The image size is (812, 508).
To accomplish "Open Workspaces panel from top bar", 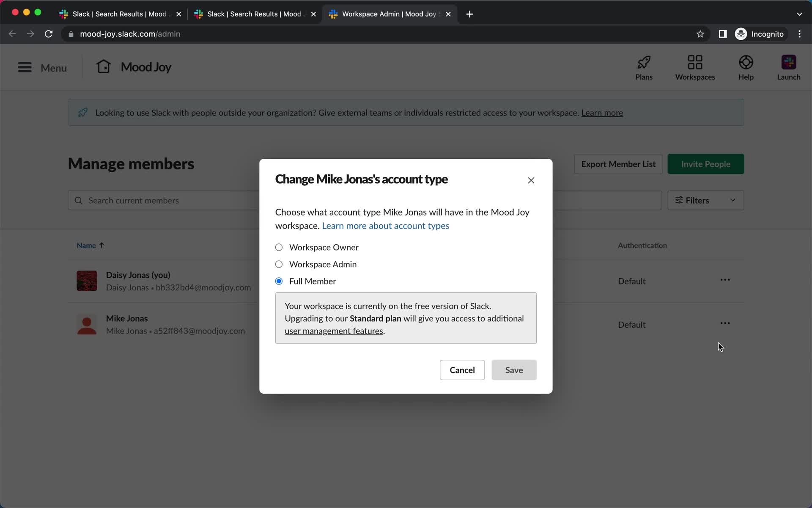I will 695,66.
